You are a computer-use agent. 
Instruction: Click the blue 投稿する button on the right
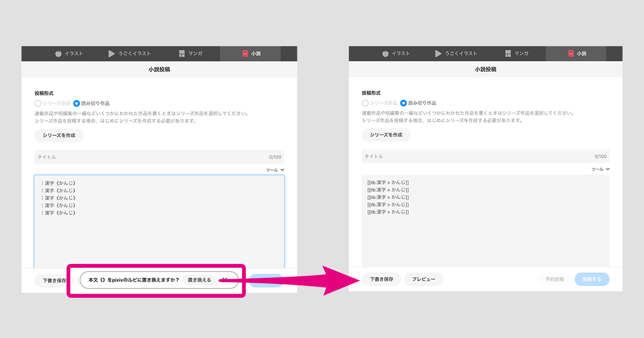(592, 280)
